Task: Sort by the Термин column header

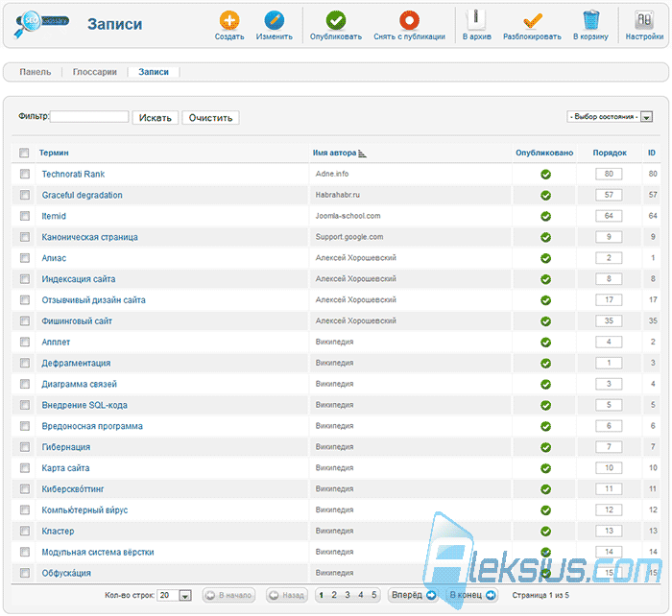Action: coord(54,153)
